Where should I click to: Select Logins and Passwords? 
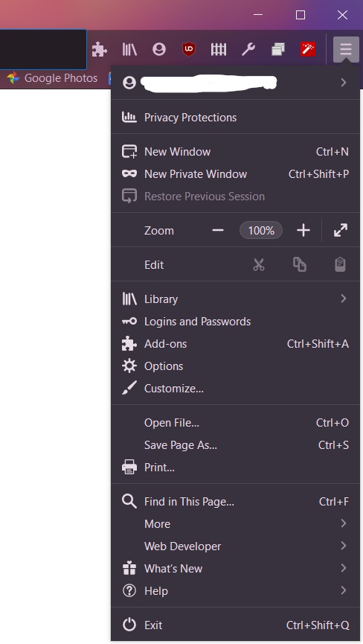coord(235,321)
